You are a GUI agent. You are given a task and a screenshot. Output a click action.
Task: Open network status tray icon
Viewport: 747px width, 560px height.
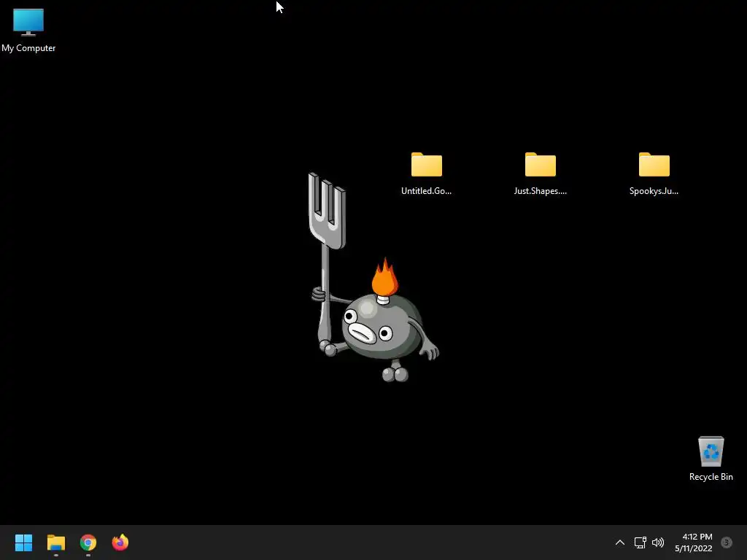[640, 542]
